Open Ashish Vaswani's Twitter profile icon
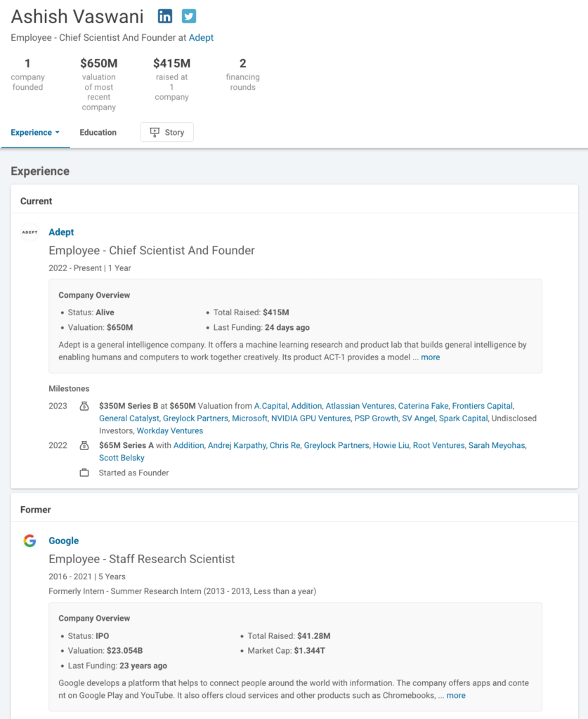 click(188, 16)
